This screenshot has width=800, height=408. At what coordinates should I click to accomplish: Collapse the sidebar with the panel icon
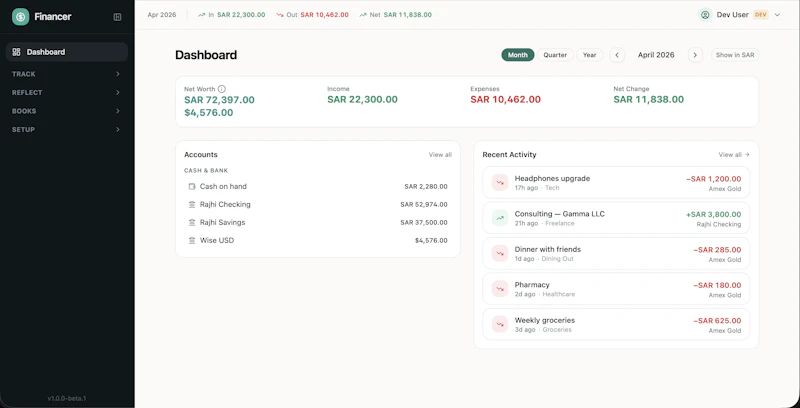click(117, 17)
